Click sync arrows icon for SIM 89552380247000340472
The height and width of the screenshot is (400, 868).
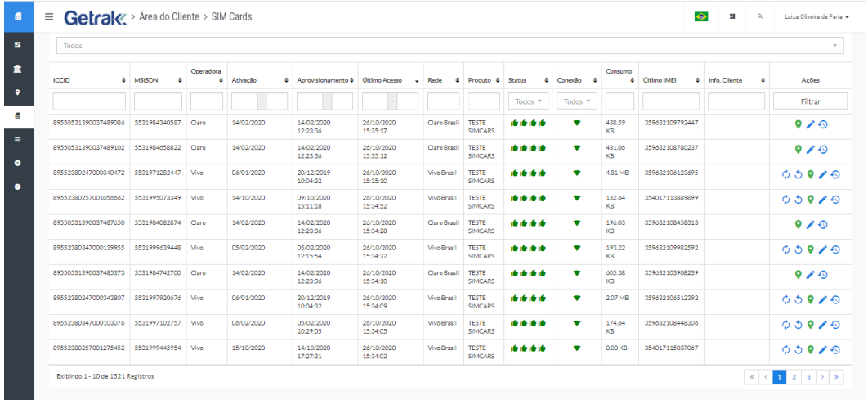[x=785, y=174]
